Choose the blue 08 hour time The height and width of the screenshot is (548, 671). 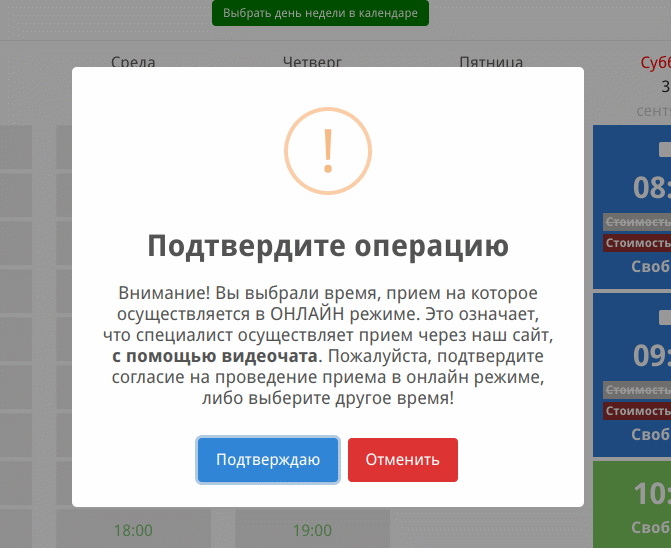click(651, 188)
